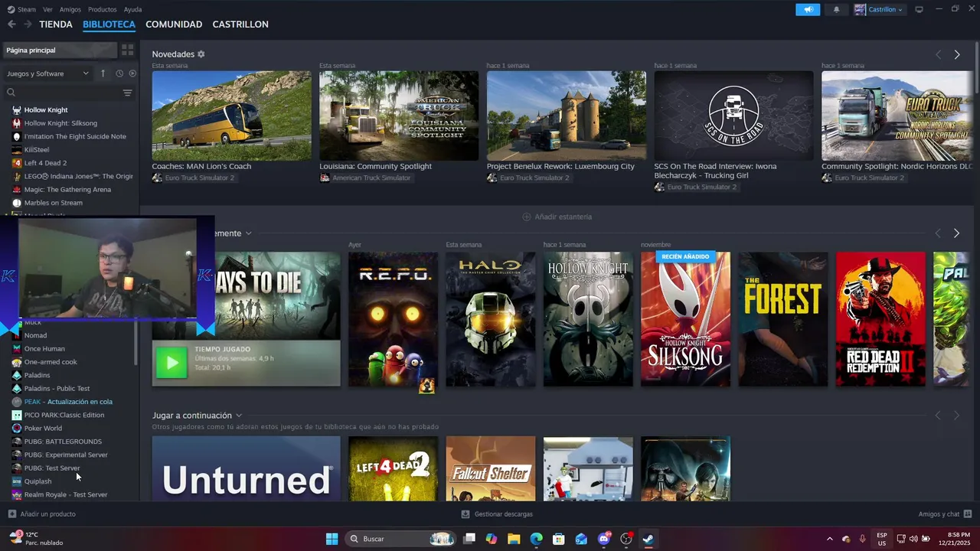Click the library search magnifier icon

tap(11, 93)
